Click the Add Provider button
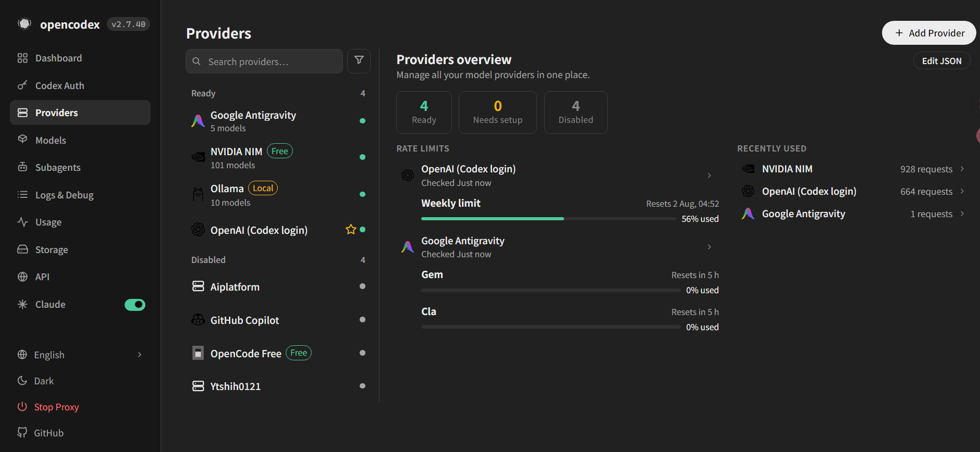 pyautogui.click(x=929, y=33)
